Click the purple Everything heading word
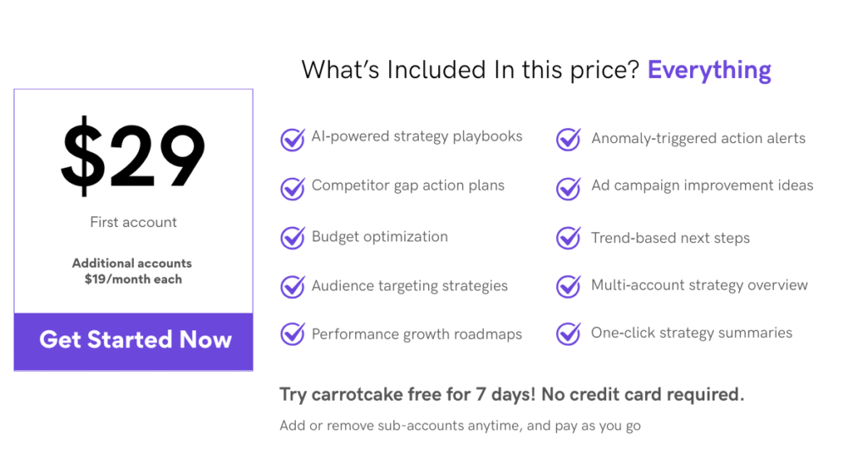Viewport: 868px width, 454px height. (x=709, y=71)
